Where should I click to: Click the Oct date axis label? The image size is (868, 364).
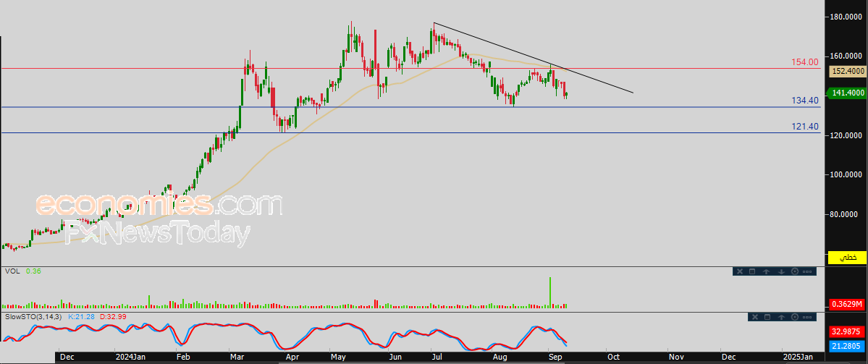pyautogui.click(x=613, y=357)
